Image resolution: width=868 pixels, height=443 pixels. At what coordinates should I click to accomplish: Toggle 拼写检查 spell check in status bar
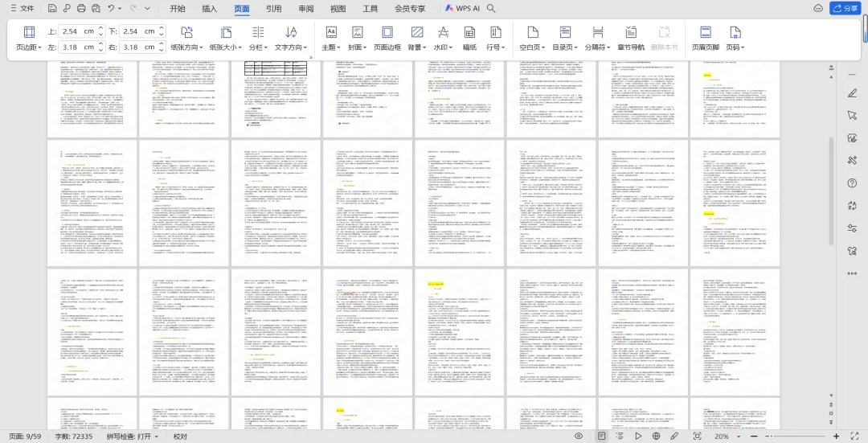coord(132,437)
